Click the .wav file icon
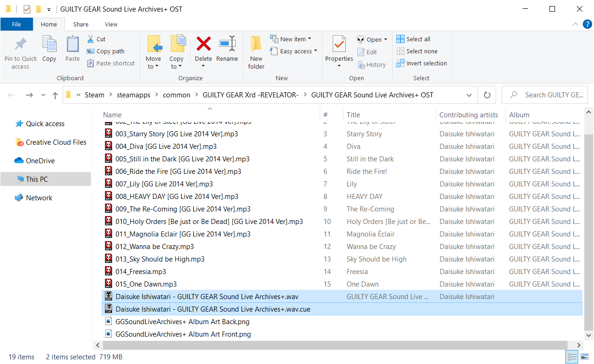The image size is (594, 364). tap(109, 296)
